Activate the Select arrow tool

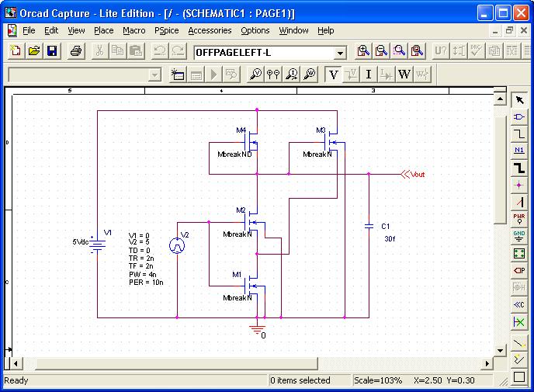(519, 100)
